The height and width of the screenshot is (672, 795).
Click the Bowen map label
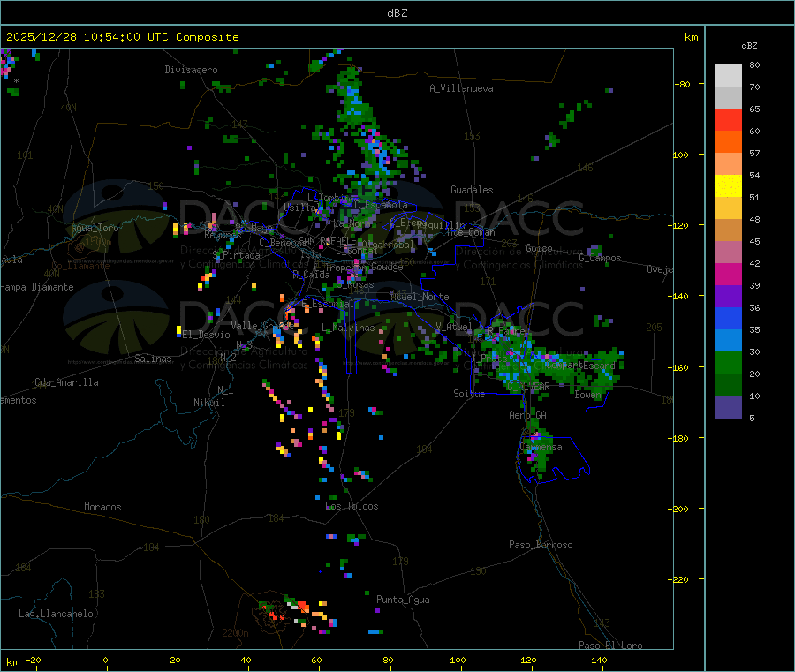coord(588,394)
